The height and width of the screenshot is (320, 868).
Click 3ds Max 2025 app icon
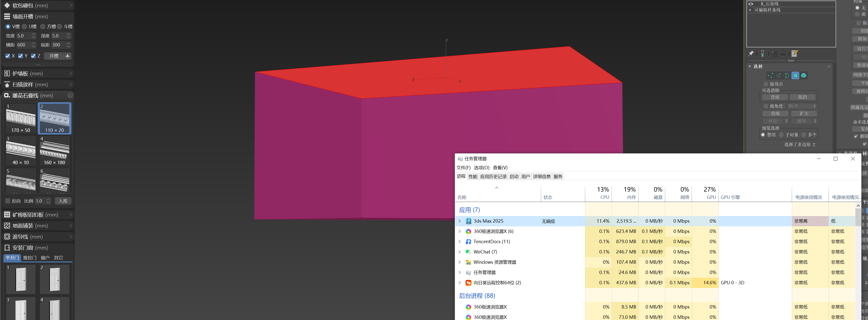coord(468,221)
